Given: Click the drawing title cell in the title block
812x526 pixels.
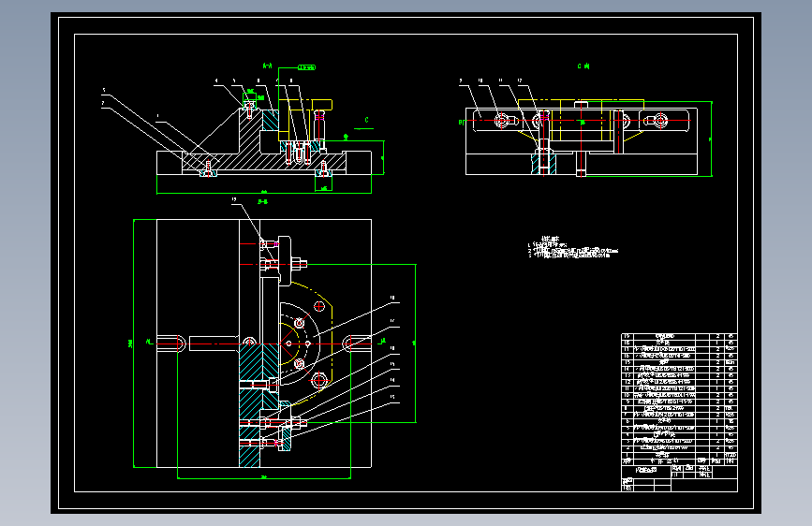Looking at the screenshot, I should click(646, 470).
